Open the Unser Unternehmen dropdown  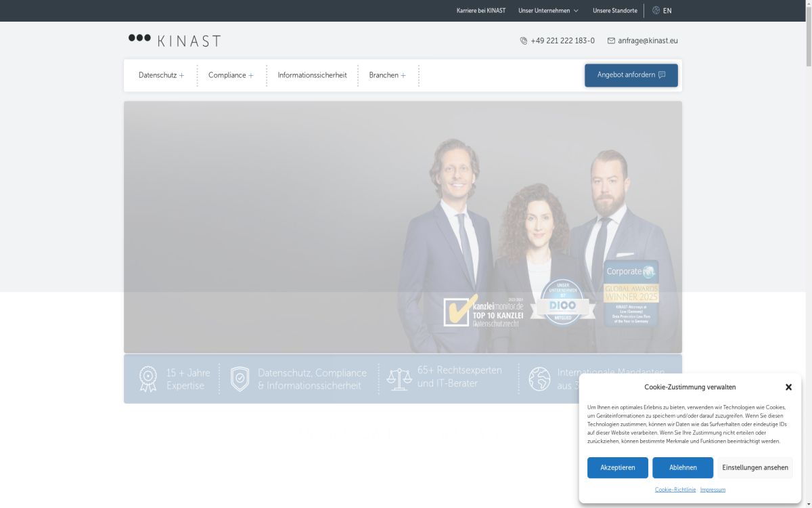548,11
